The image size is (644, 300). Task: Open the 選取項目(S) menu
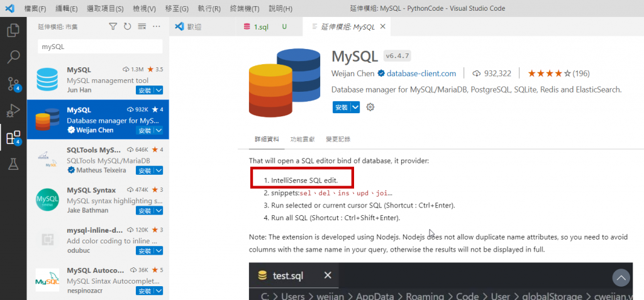click(x=105, y=8)
